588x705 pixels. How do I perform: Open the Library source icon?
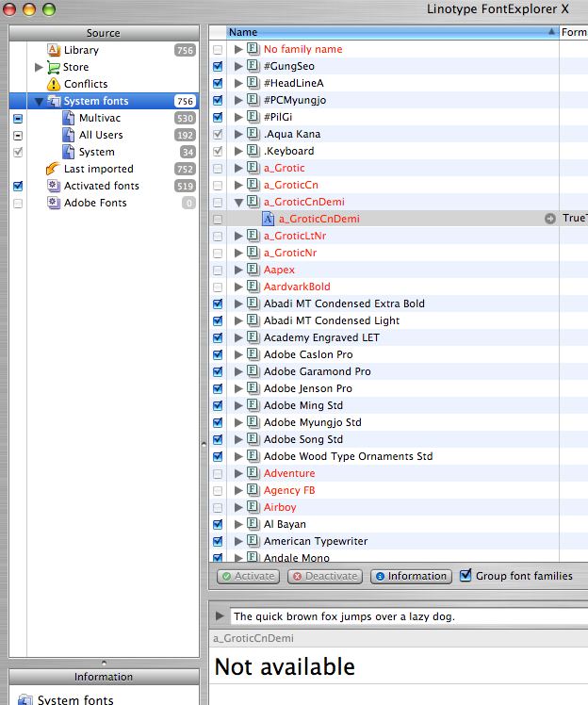[54, 50]
